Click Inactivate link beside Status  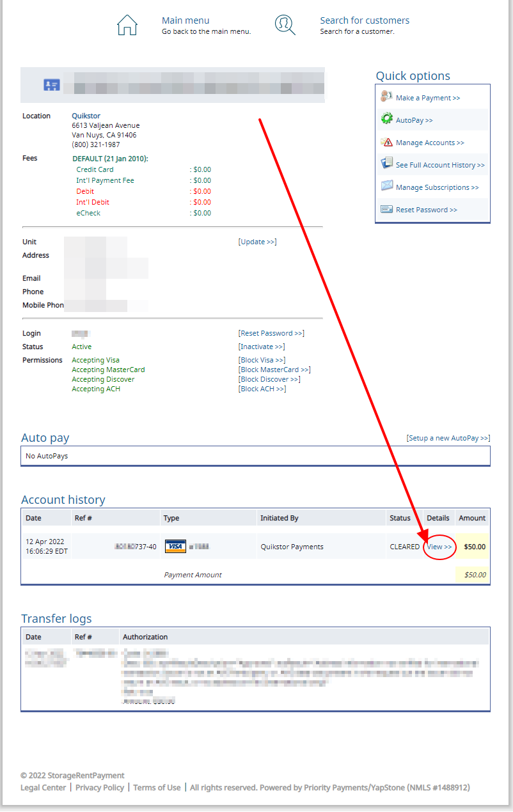click(x=262, y=347)
